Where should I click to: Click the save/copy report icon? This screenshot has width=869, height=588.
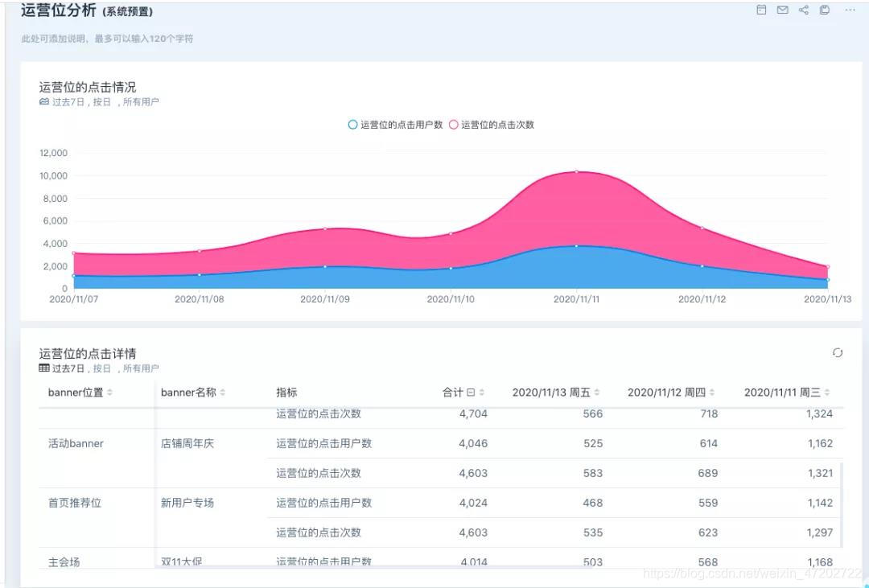point(826,11)
